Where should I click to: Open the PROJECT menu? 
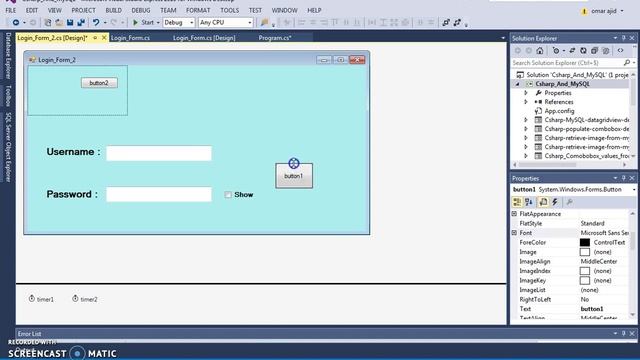tap(83, 10)
